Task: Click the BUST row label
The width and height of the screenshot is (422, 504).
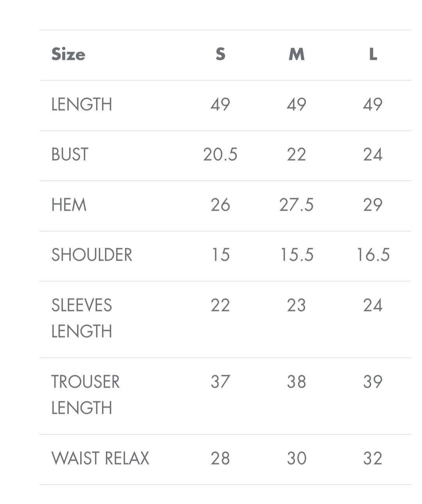Action: pos(70,155)
